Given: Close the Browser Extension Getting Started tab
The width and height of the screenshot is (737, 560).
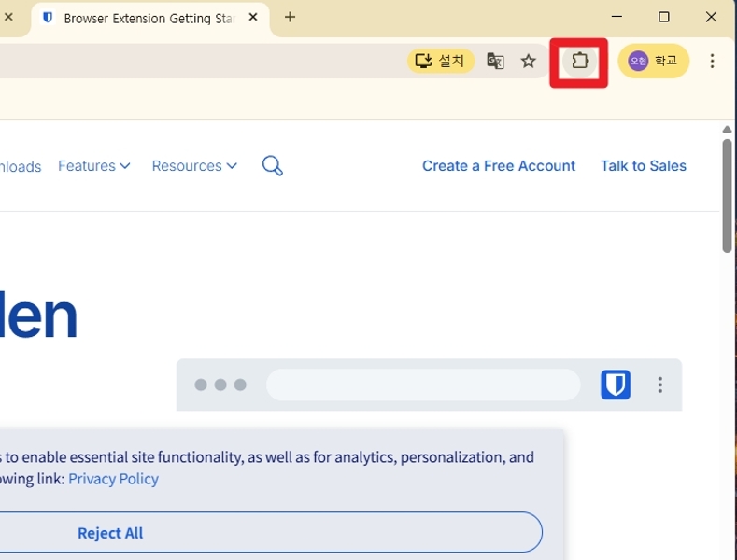Looking at the screenshot, I should coord(254,18).
